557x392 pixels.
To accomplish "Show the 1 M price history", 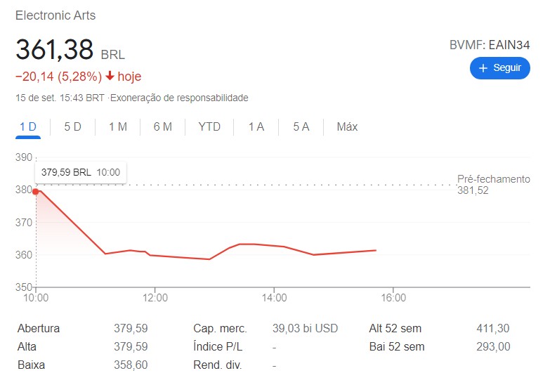I will [117, 127].
